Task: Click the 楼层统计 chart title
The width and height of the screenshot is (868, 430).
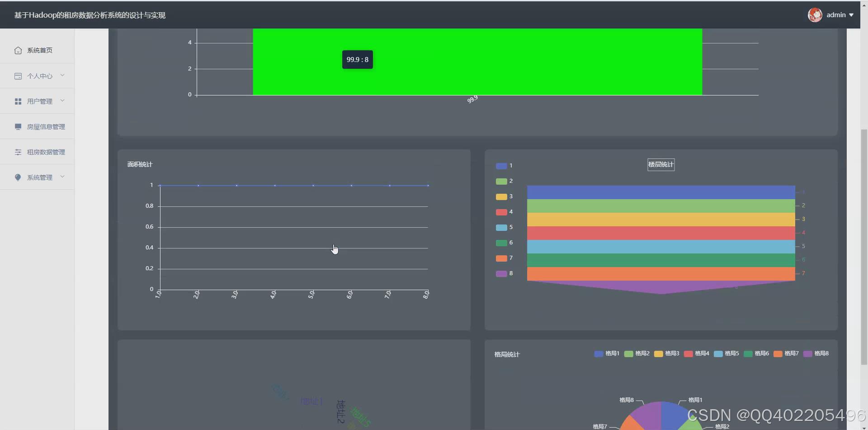Action: [661, 164]
